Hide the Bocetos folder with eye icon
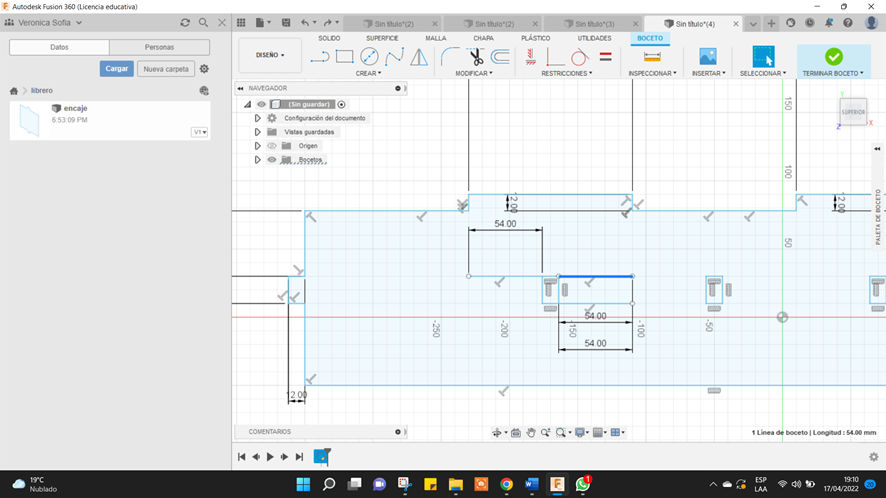Screen dimensions: 886x498 (271, 160)
